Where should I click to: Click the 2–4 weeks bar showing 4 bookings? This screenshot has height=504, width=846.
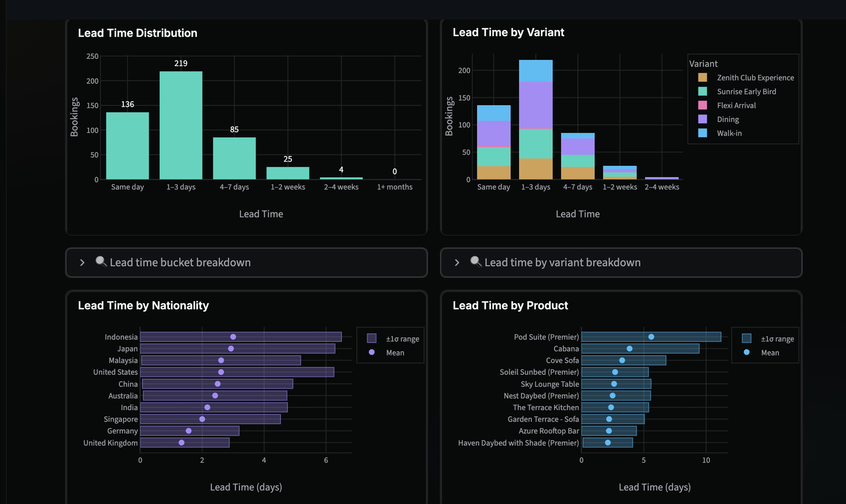click(341, 178)
